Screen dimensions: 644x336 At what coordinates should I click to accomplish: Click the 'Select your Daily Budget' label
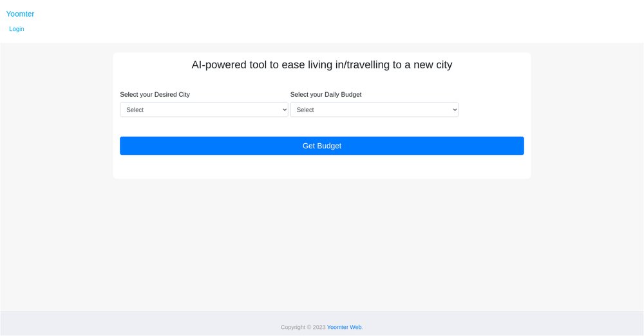point(326,95)
